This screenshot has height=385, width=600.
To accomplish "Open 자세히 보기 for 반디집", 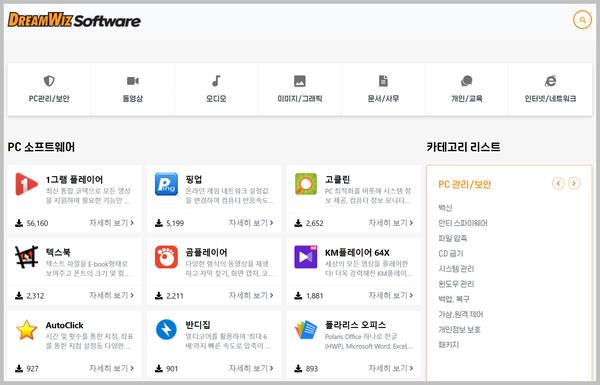I will 251,368.
